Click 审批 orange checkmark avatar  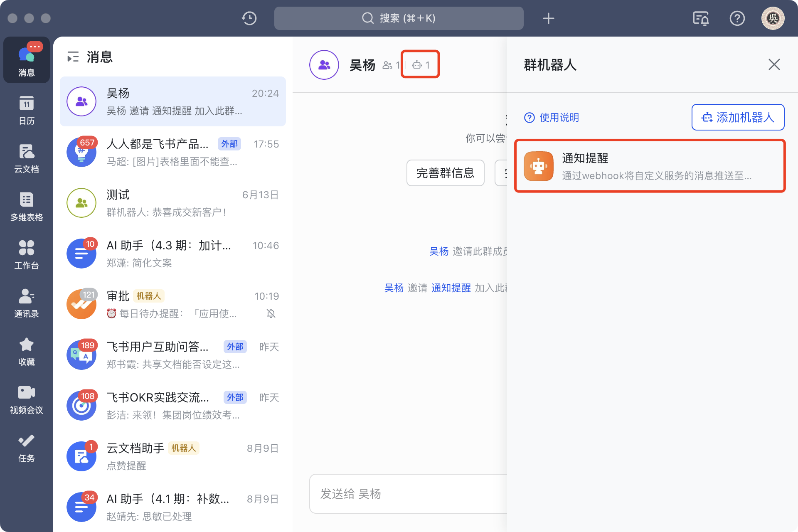[81, 304]
